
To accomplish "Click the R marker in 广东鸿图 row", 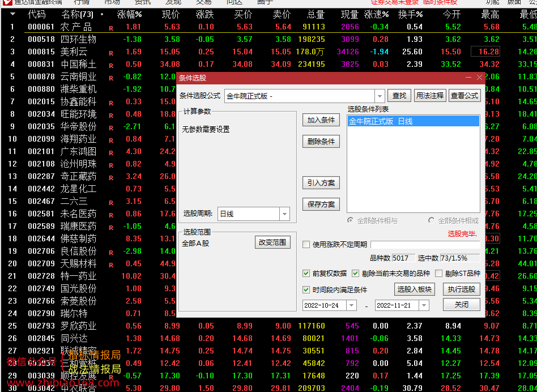I will coord(111,153).
